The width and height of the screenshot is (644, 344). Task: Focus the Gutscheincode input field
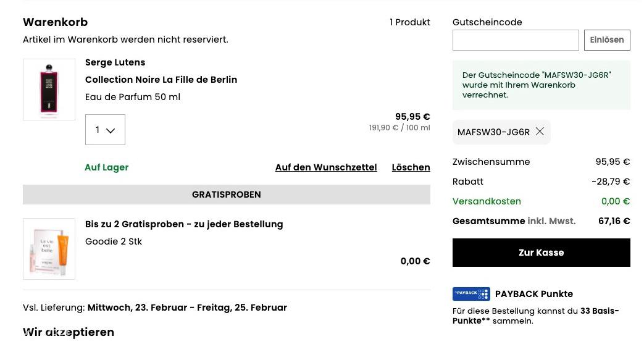click(x=516, y=40)
